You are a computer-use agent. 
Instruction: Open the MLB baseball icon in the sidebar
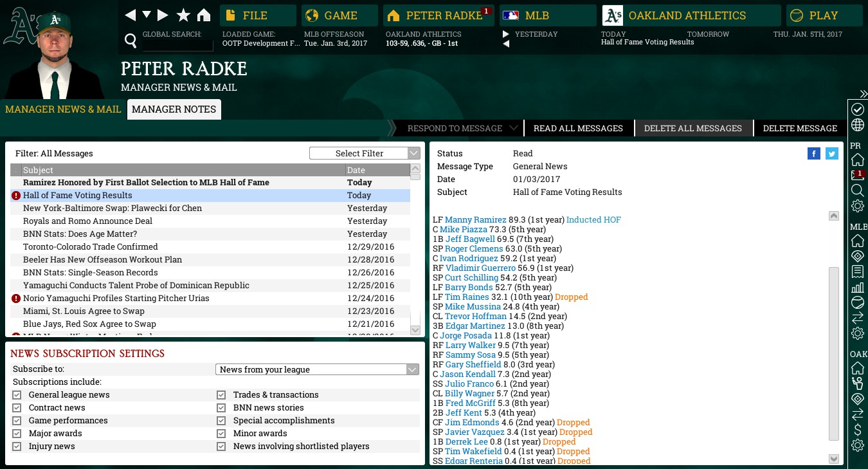point(858,302)
